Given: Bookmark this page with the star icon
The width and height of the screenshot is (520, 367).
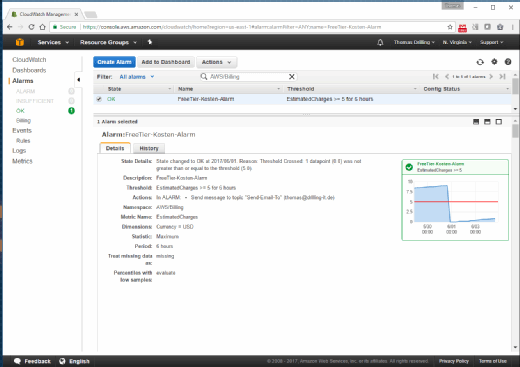Looking at the screenshot, I should pos(450,27).
